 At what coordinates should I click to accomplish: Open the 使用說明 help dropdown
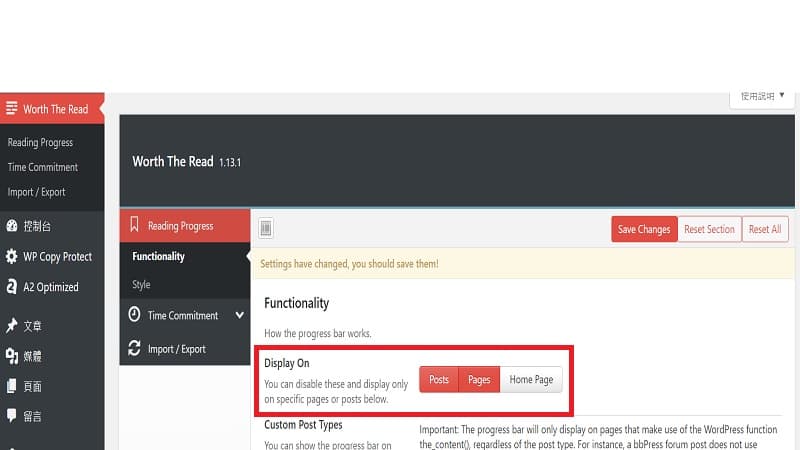763,97
